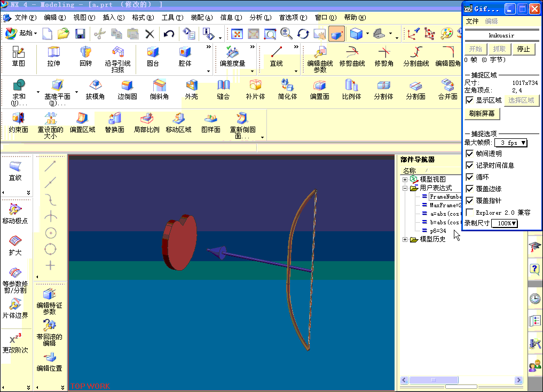Open the 起始 start dropdown
The height and width of the screenshot is (392, 543).
coord(21,34)
